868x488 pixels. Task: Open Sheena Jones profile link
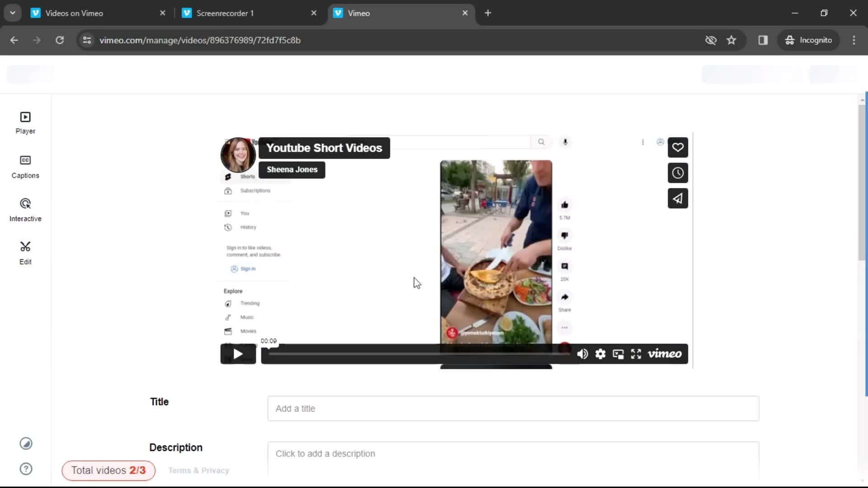pos(292,169)
